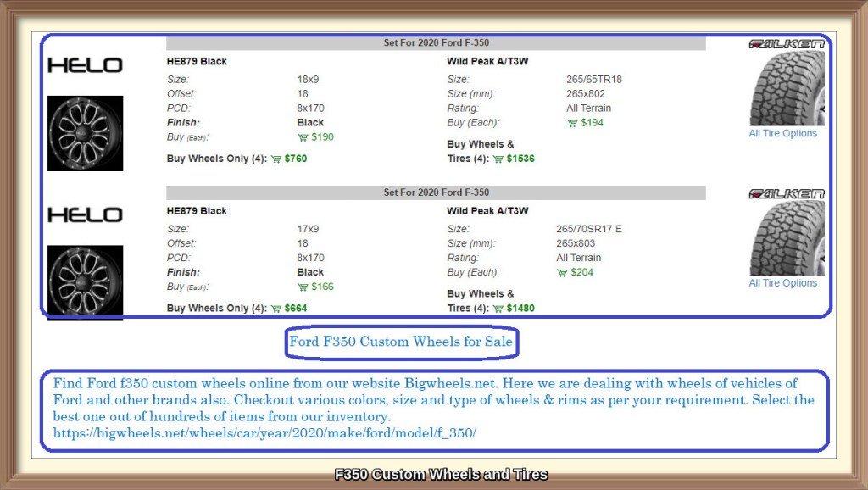This screenshot has height=490, width=868.
Task: Open the wheel thumbnail for the 18x9 set
Action: tap(85, 133)
